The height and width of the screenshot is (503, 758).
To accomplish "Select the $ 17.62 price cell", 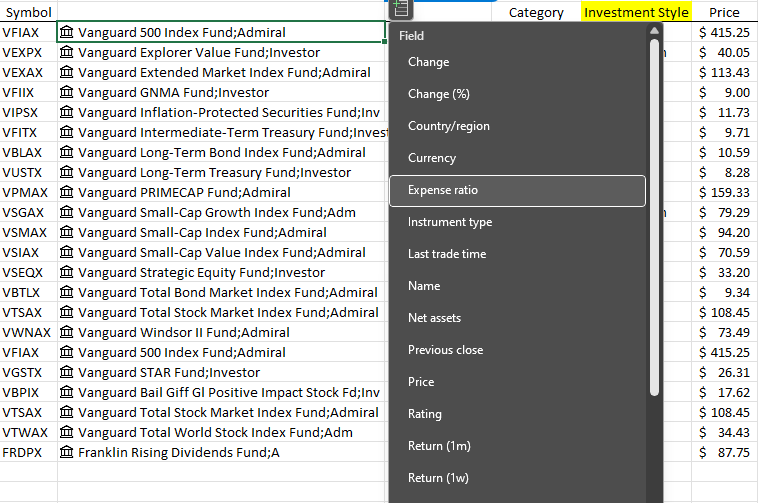I will pyautogui.click(x=724, y=392).
